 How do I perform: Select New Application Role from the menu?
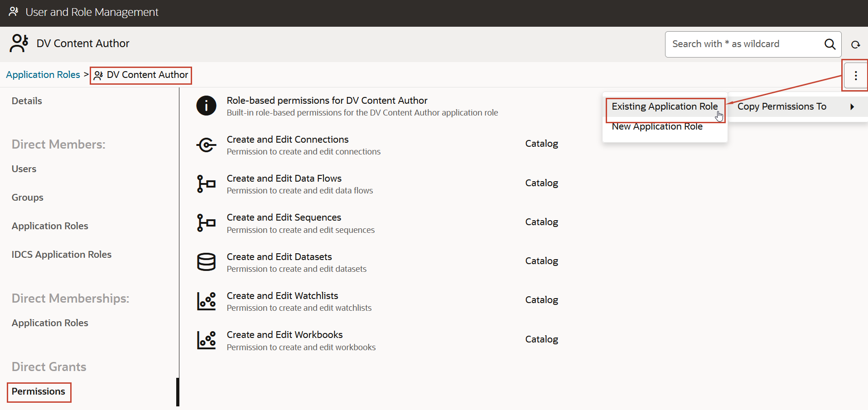[x=657, y=126]
